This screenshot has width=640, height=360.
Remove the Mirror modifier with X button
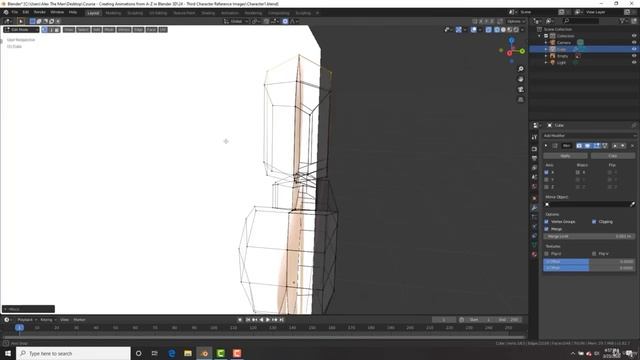pyautogui.click(x=632, y=146)
